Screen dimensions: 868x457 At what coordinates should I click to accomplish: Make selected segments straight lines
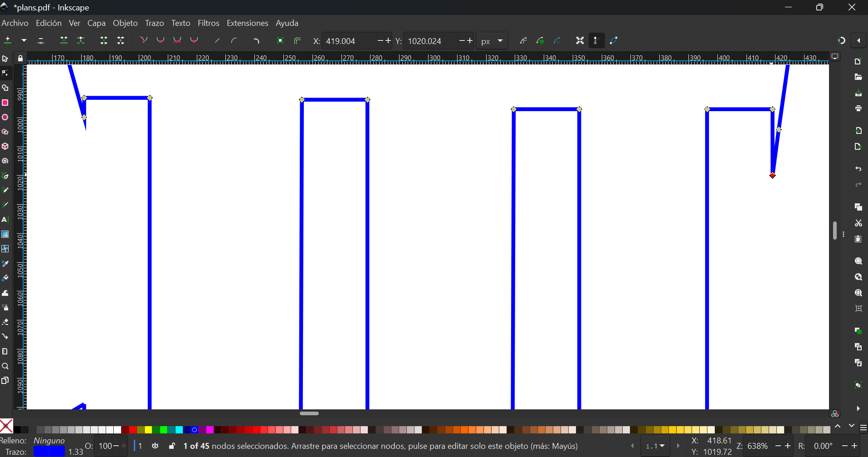pos(217,40)
